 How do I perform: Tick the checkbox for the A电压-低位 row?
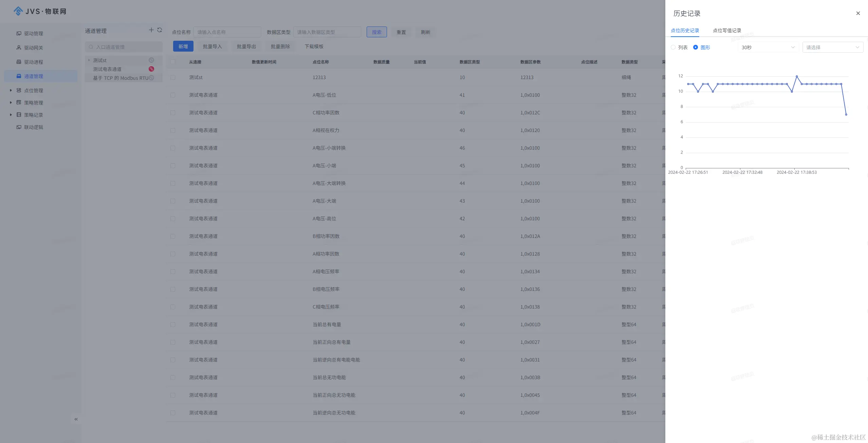pos(173,95)
